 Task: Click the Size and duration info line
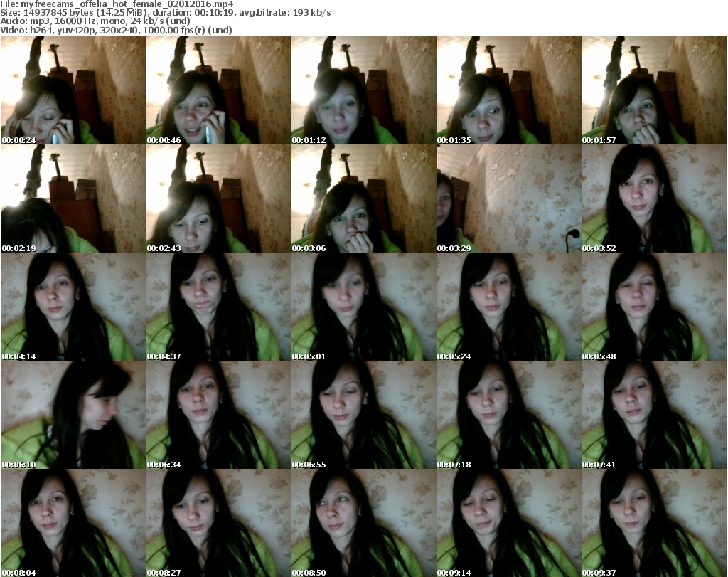[x=165, y=13]
